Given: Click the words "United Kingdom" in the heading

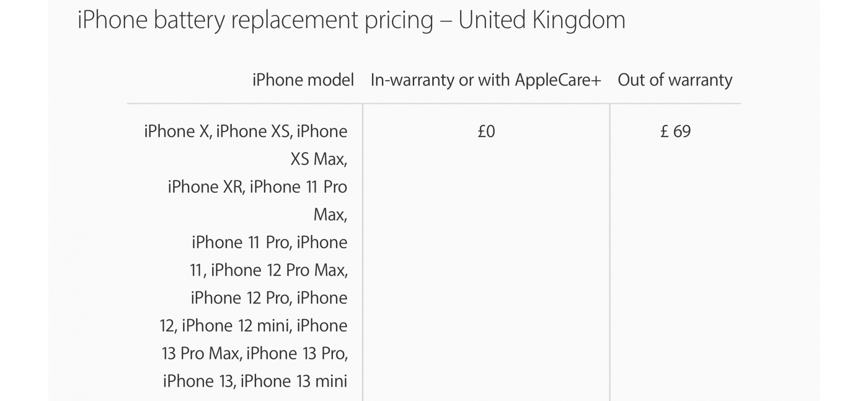Looking at the screenshot, I should tap(542, 20).
